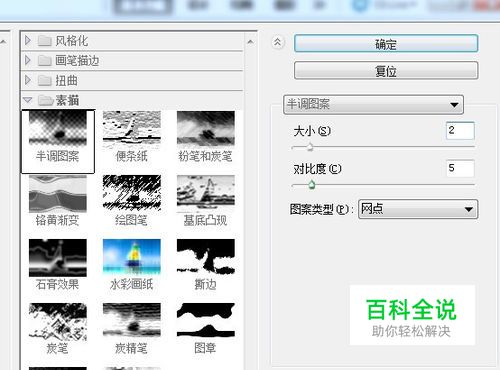Apply the 绘图笔 filter thumbnail

(x=132, y=193)
